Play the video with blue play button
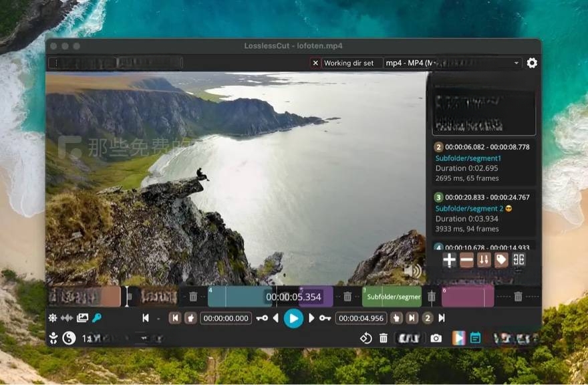The width and height of the screenshot is (588, 385). point(293,319)
